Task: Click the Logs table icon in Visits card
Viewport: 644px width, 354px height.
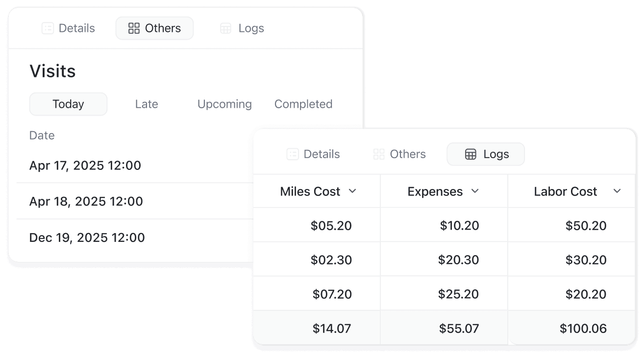Action: coord(225,28)
